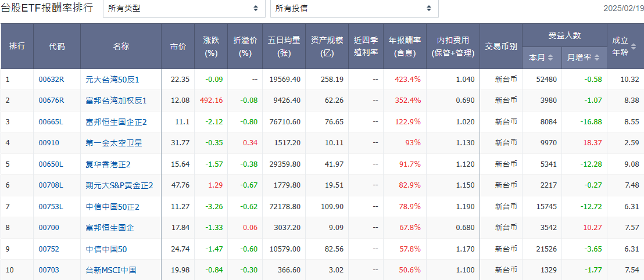This screenshot has width=644, height=280.
Task: Open 台新MSCI中国 fund page
Action: click(111, 270)
